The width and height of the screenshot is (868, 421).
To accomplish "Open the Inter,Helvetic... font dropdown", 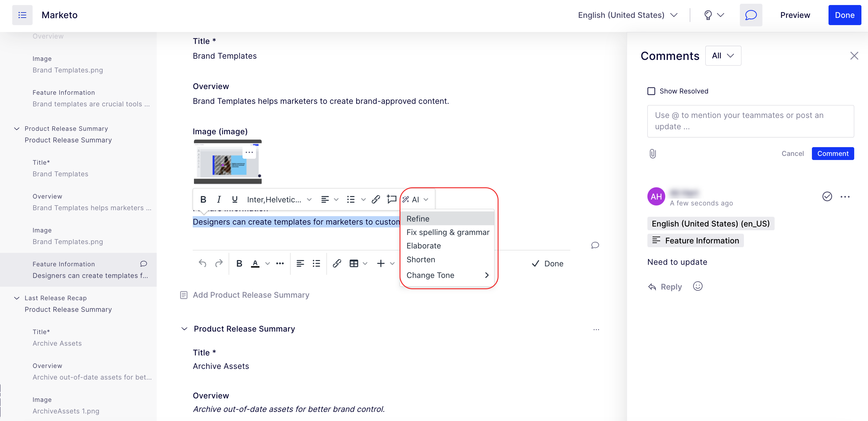I will (279, 200).
